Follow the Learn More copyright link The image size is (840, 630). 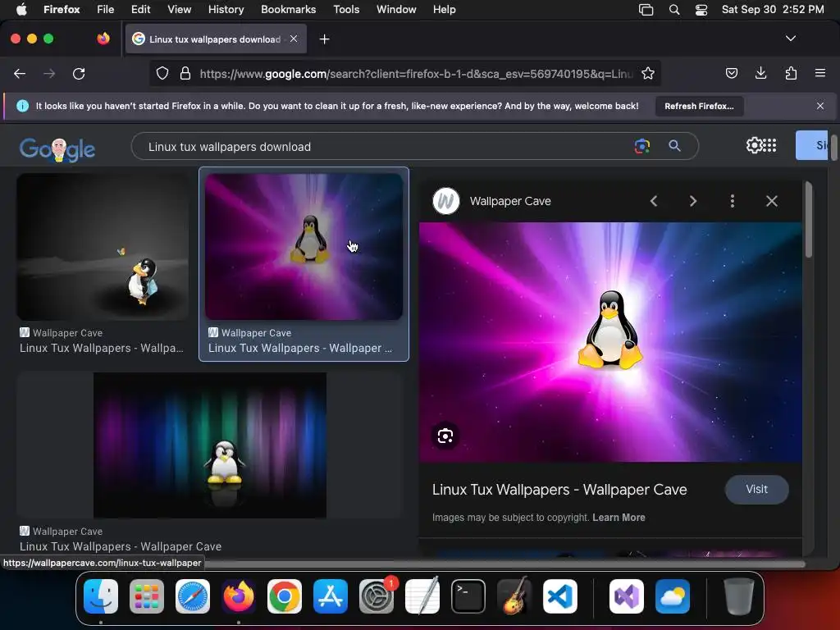point(619,518)
